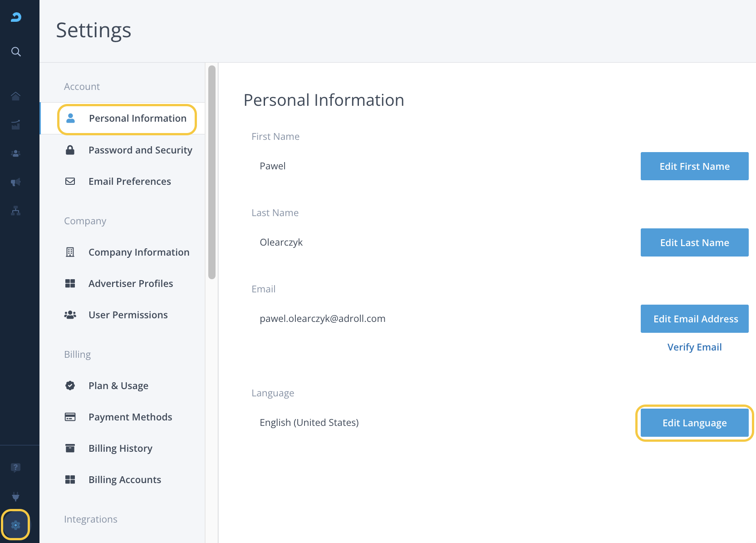Navigate to User Permissions

click(128, 315)
